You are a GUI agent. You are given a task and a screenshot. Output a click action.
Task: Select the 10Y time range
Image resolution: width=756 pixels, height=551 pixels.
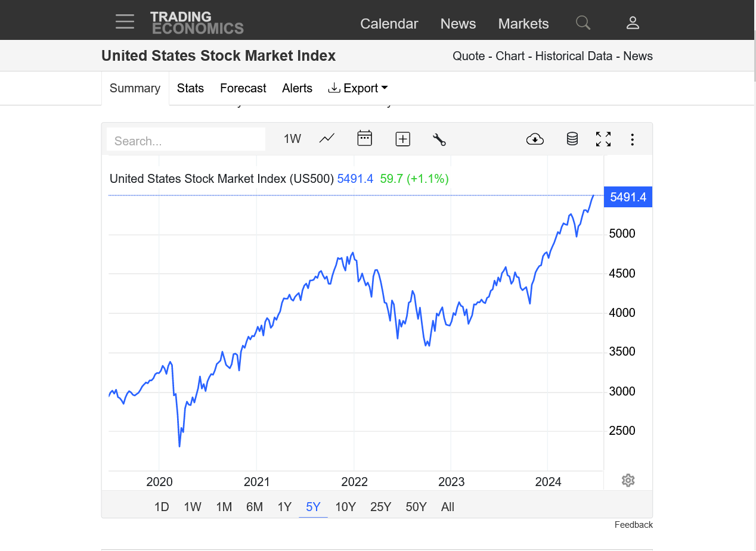click(345, 507)
